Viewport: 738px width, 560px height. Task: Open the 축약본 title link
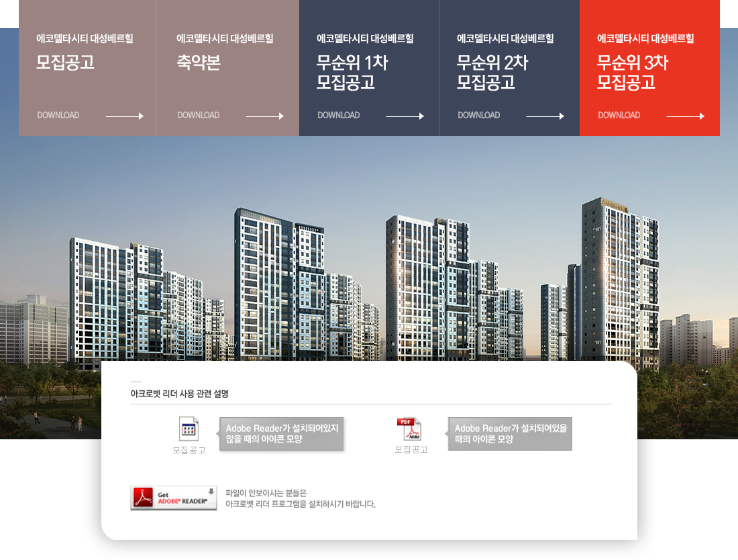199,63
